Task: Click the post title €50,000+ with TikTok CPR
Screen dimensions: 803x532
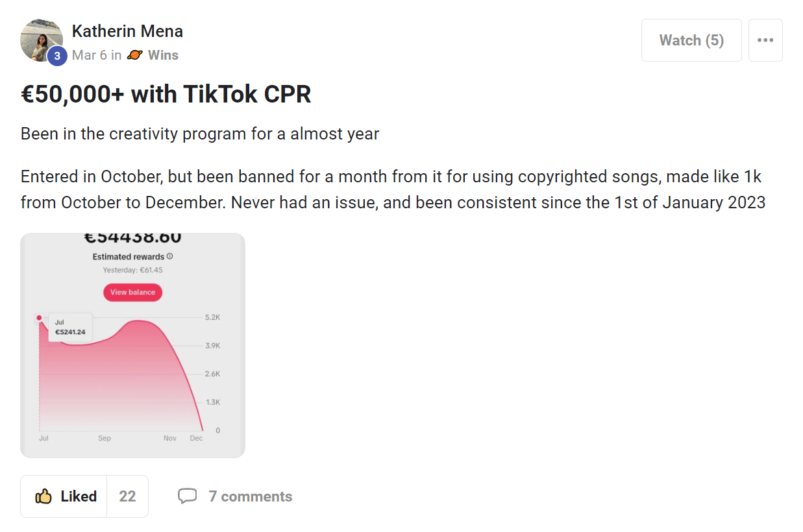Action: click(x=166, y=95)
